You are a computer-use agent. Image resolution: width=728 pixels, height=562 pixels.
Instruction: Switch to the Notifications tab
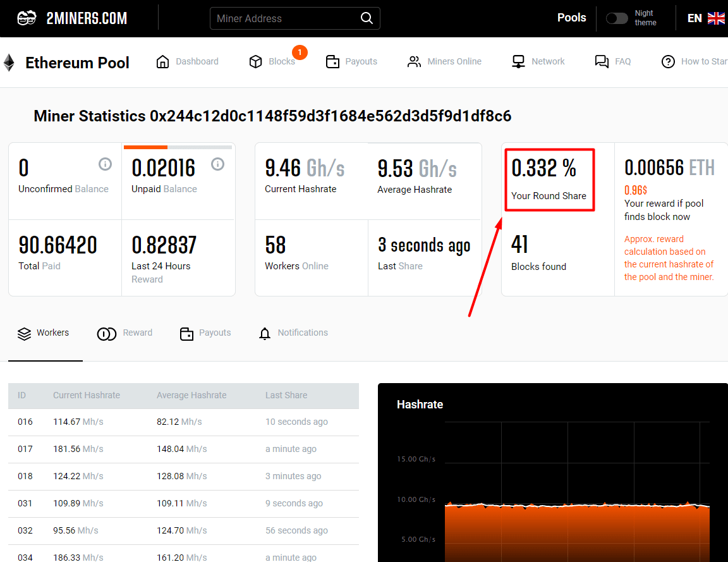point(293,333)
